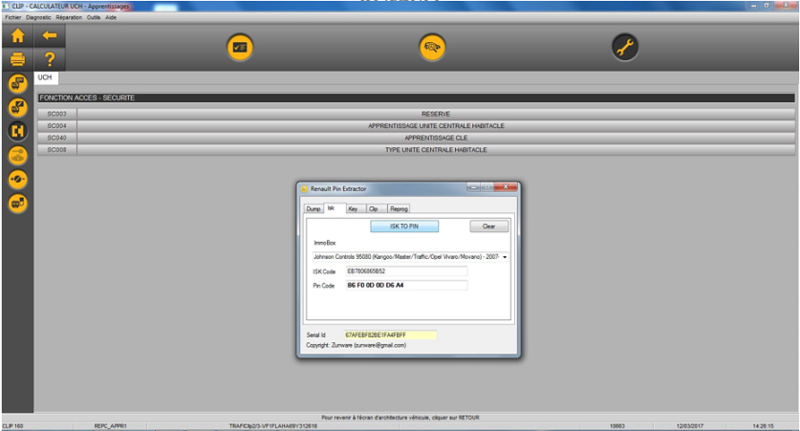Switch to the Reprog tab
This screenshot has height=431, width=800.
(398, 209)
